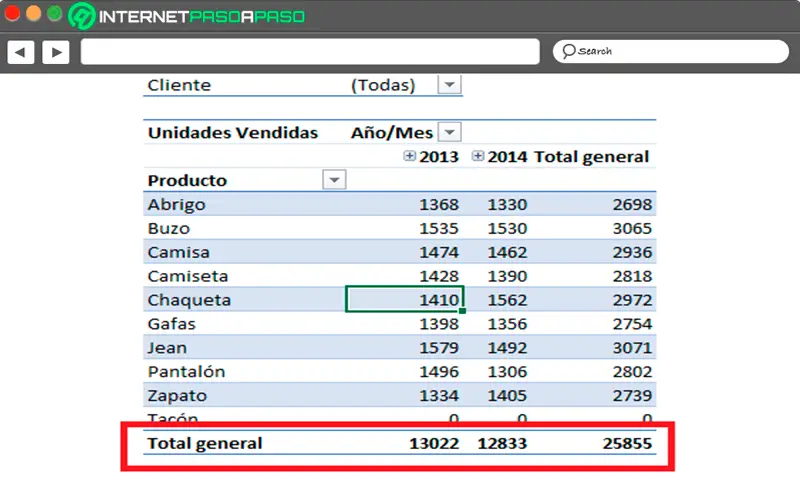
Task: Select the Total general column header
Action: click(591, 157)
